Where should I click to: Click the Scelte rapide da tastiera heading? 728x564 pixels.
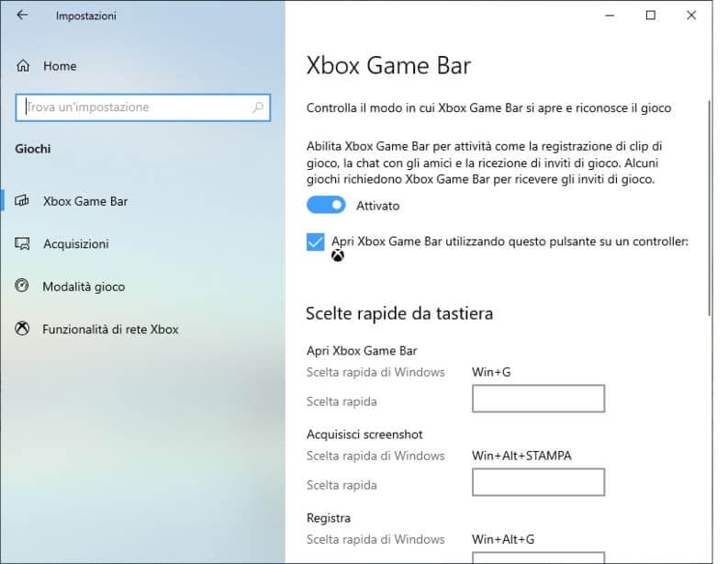click(399, 313)
